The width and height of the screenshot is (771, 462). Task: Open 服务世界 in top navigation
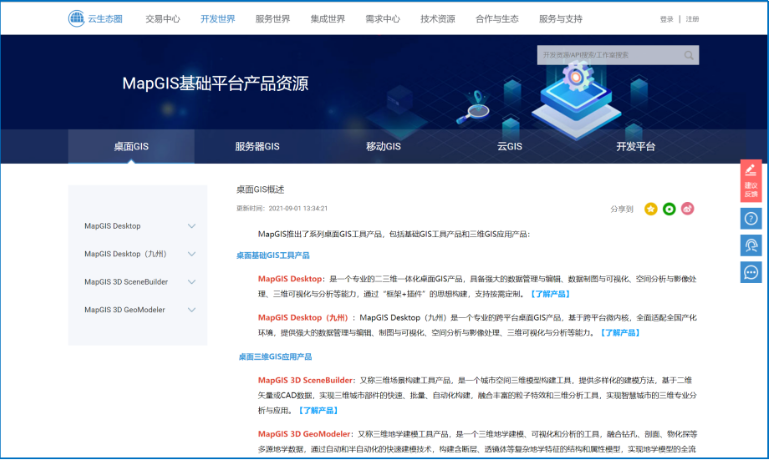point(273,19)
